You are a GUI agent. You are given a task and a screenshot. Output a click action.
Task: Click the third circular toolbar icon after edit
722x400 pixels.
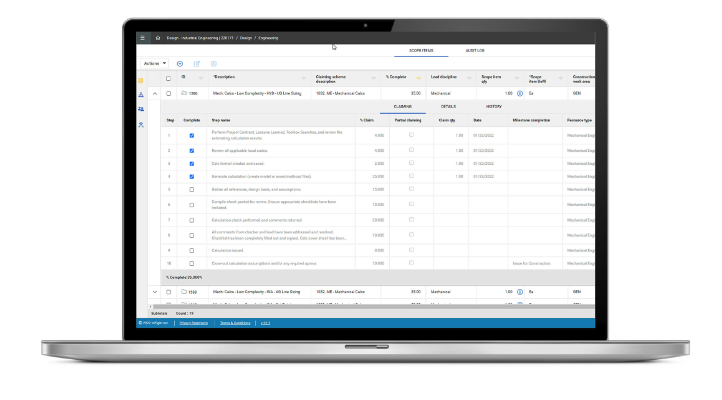coord(214,64)
